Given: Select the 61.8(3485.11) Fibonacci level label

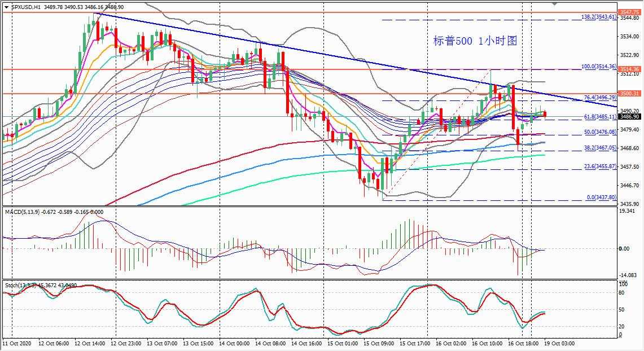Looking at the screenshot, I should coord(600,117).
